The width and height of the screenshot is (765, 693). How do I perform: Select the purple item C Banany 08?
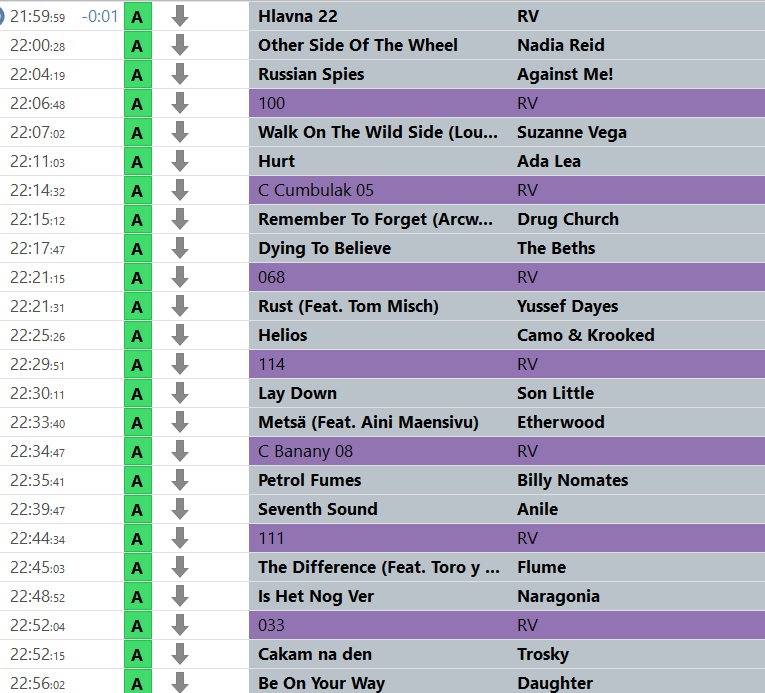point(305,452)
